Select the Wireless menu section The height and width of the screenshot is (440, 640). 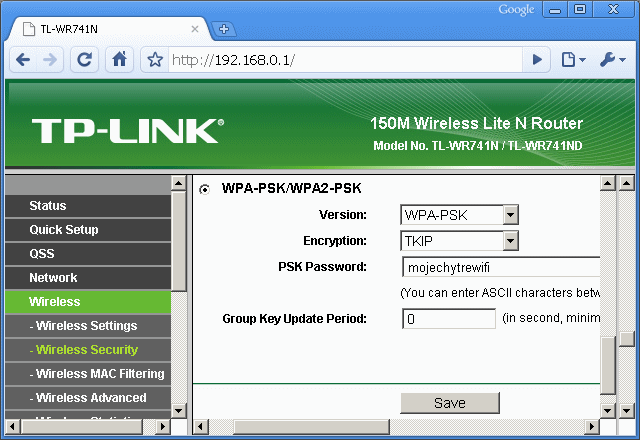pyautogui.click(x=88, y=302)
